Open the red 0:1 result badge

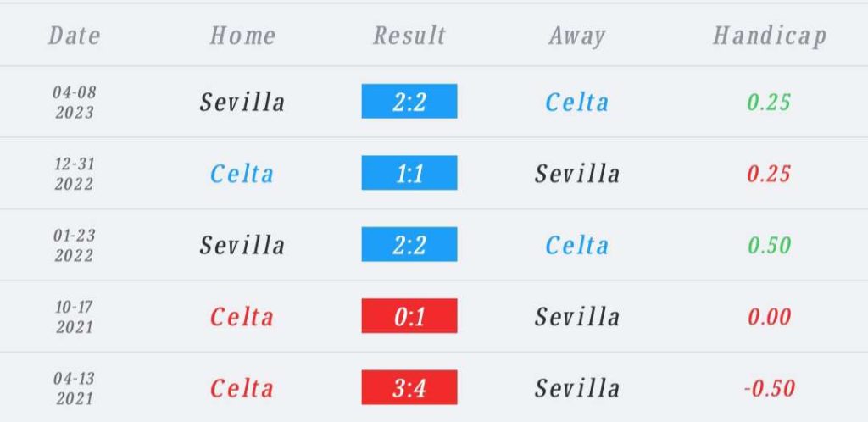tap(409, 316)
